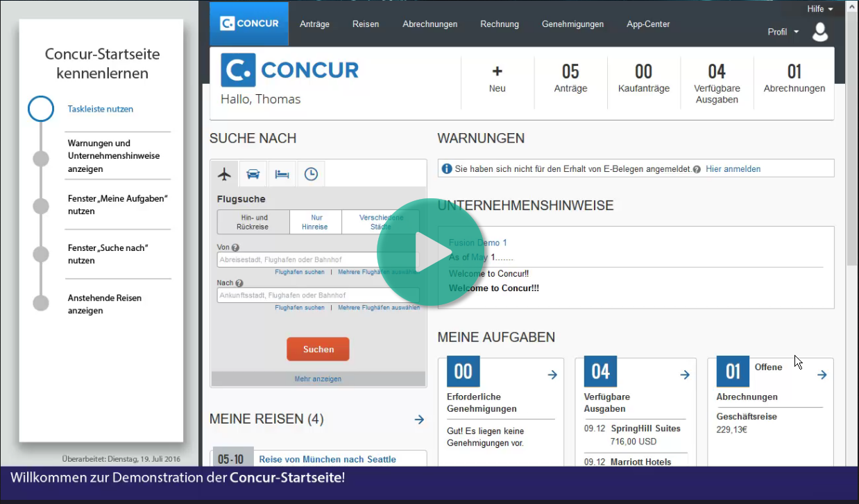Open Offene Abrechnungen card arrow
The image size is (859, 504).
(x=822, y=375)
